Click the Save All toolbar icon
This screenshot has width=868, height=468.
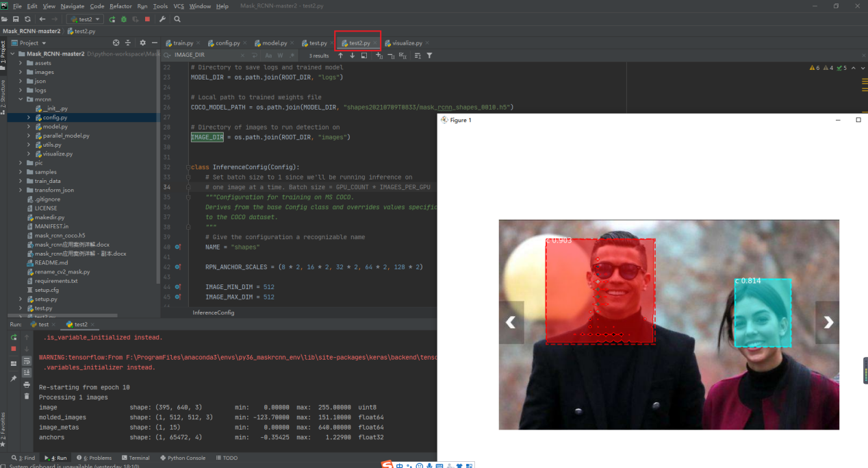(x=16, y=19)
